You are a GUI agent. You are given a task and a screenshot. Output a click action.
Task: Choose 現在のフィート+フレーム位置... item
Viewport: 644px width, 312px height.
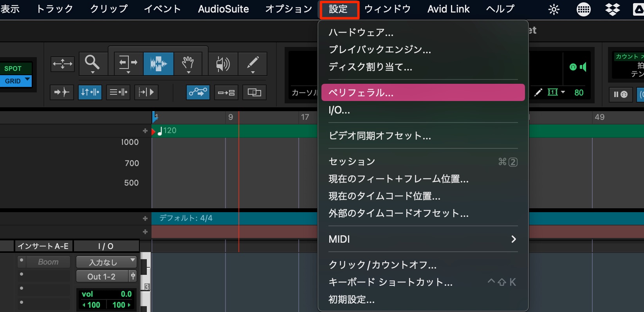click(x=423, y=179)
